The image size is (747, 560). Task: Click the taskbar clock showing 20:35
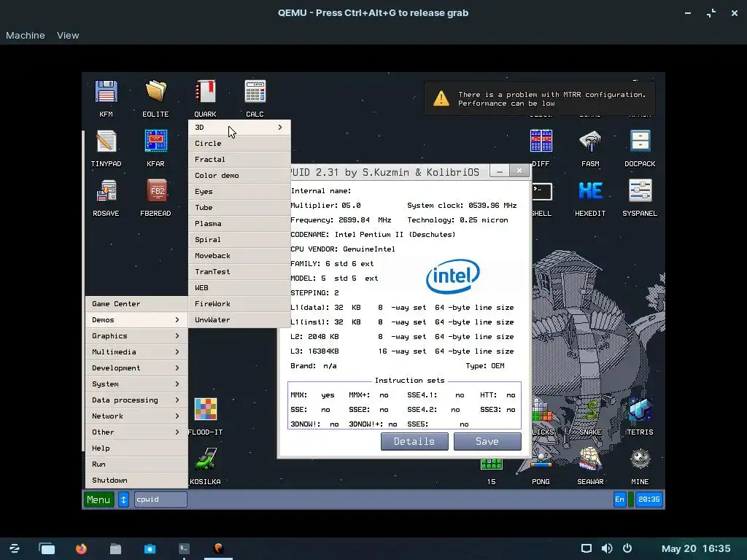click(x=649, y=499)
